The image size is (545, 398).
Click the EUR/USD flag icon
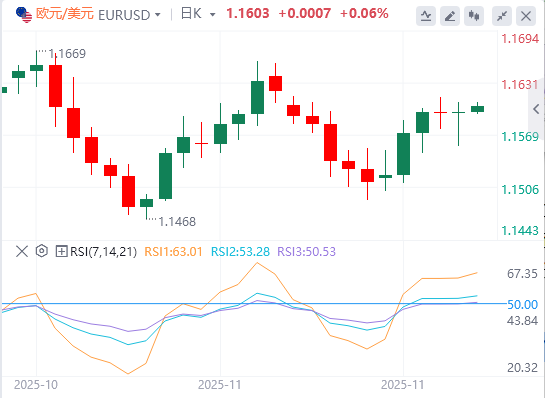coord(24,15)
